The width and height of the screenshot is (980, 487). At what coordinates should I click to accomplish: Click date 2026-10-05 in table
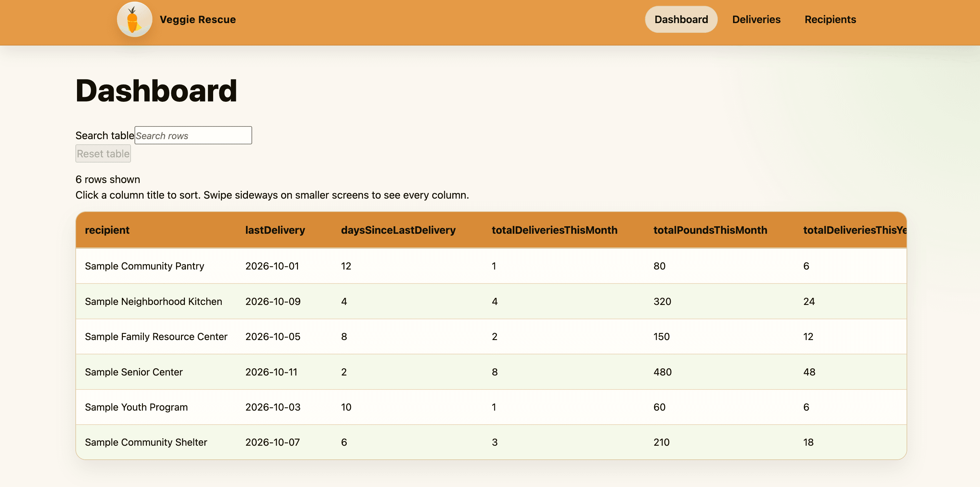pos(273,336)
